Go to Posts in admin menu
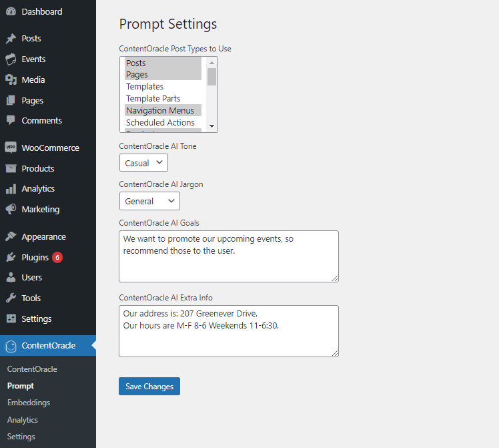 click(x=31, y=39)
